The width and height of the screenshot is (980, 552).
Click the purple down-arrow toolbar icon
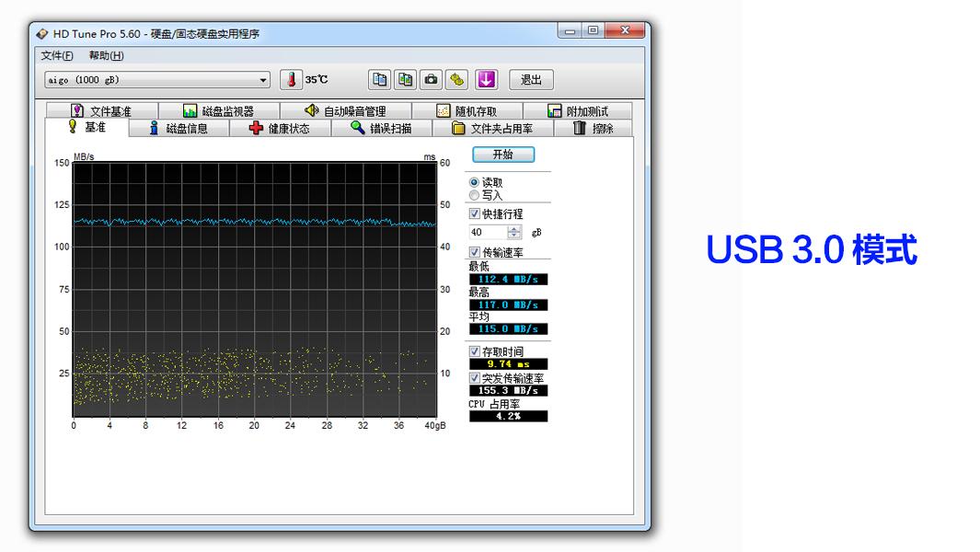[x=486, y=80]
